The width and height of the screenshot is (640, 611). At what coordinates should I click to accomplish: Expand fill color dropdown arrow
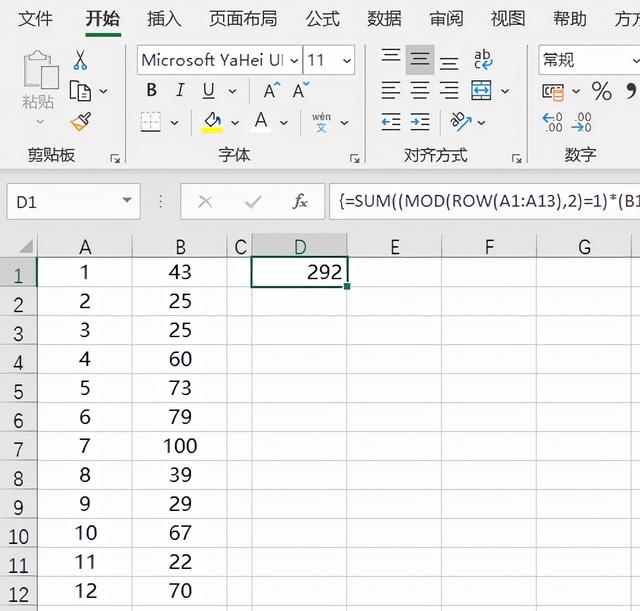pos(235,122)
